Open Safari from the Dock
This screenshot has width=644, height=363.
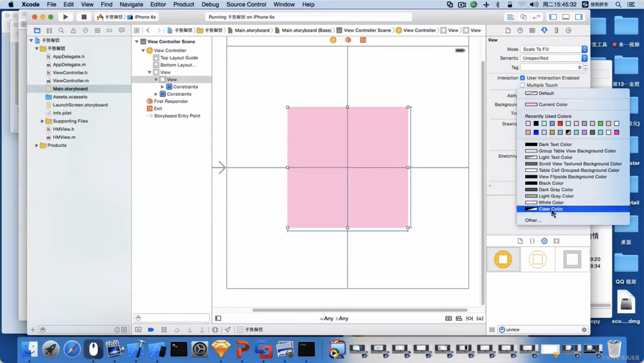coord(72,349)
